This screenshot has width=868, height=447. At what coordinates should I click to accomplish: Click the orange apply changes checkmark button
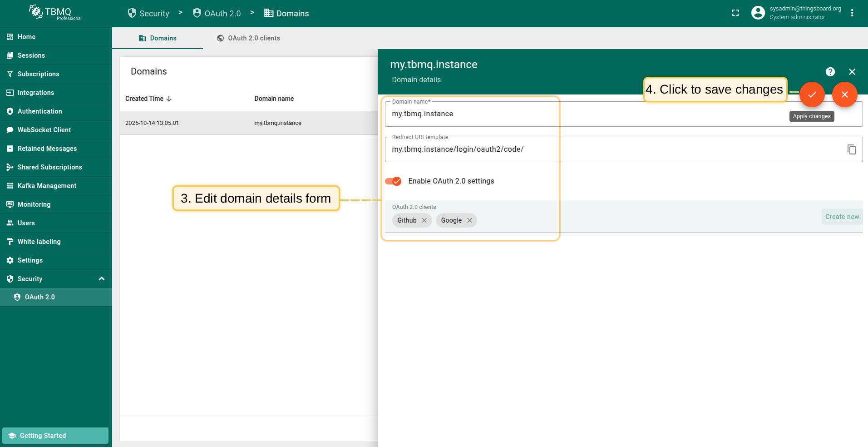pos(812,94)
